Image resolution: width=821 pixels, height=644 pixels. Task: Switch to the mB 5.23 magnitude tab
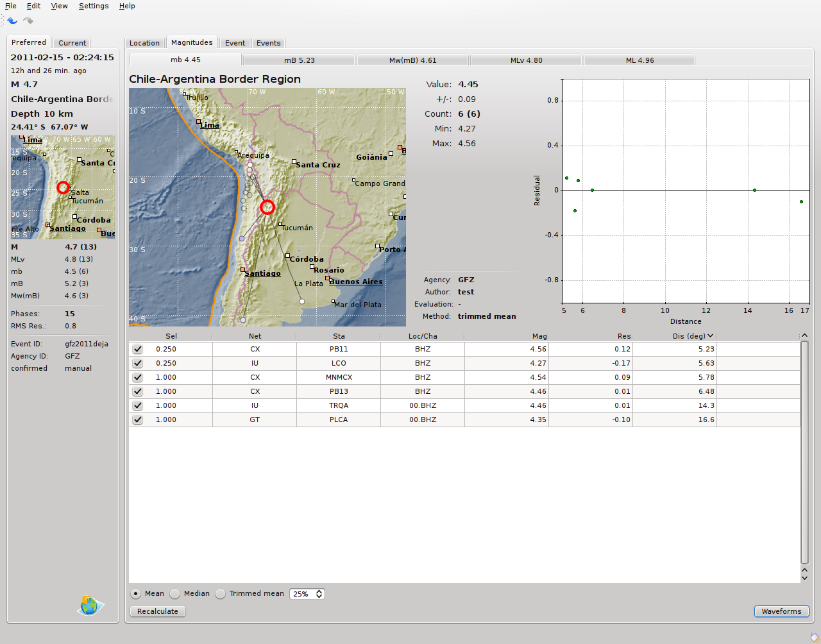[299, 60]
